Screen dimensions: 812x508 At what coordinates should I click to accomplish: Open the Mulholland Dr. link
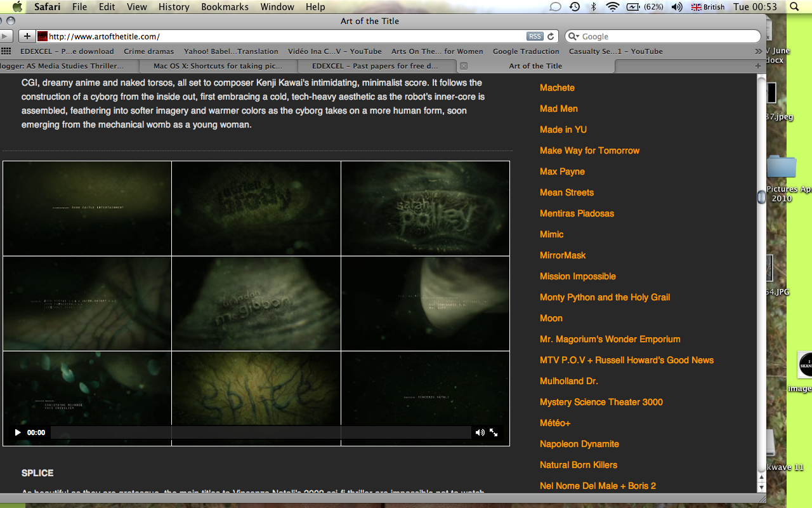pos(569,381)
